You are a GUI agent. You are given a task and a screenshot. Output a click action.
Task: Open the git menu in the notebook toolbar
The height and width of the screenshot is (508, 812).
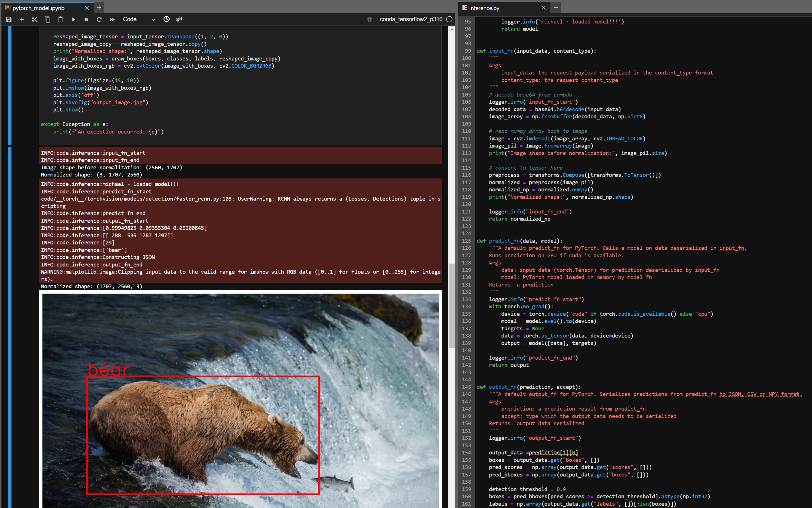(179, 19)
